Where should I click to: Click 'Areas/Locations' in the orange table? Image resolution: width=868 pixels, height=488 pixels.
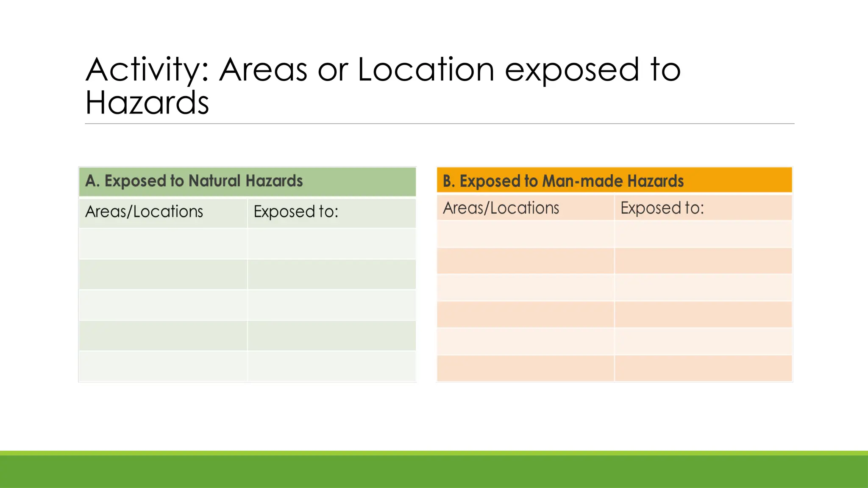tap(501, 208)
